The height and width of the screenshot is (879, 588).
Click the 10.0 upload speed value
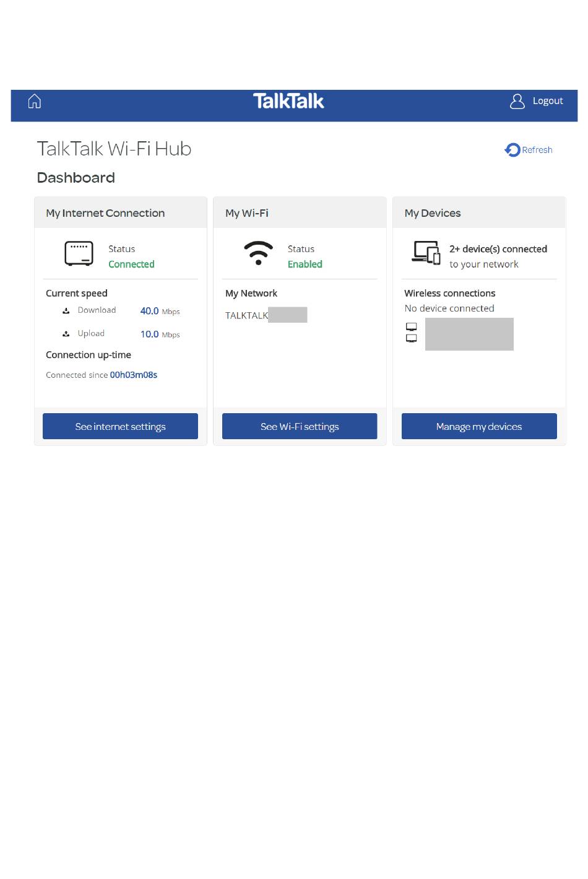149,334
